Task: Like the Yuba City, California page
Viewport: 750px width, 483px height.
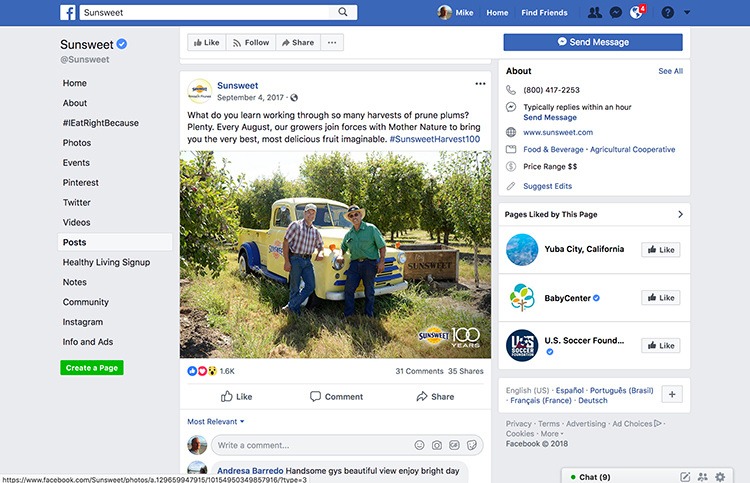Action: (x=661, y=250)
